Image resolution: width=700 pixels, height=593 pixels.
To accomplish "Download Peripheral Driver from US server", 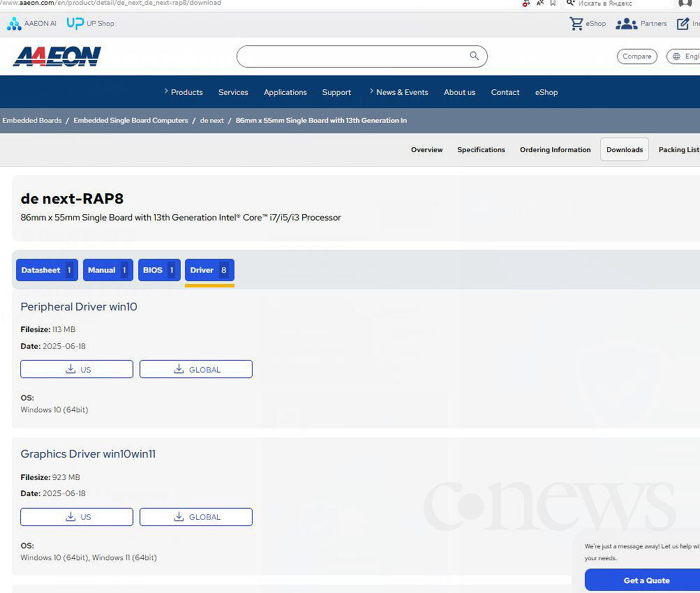I will coord(77,369).
